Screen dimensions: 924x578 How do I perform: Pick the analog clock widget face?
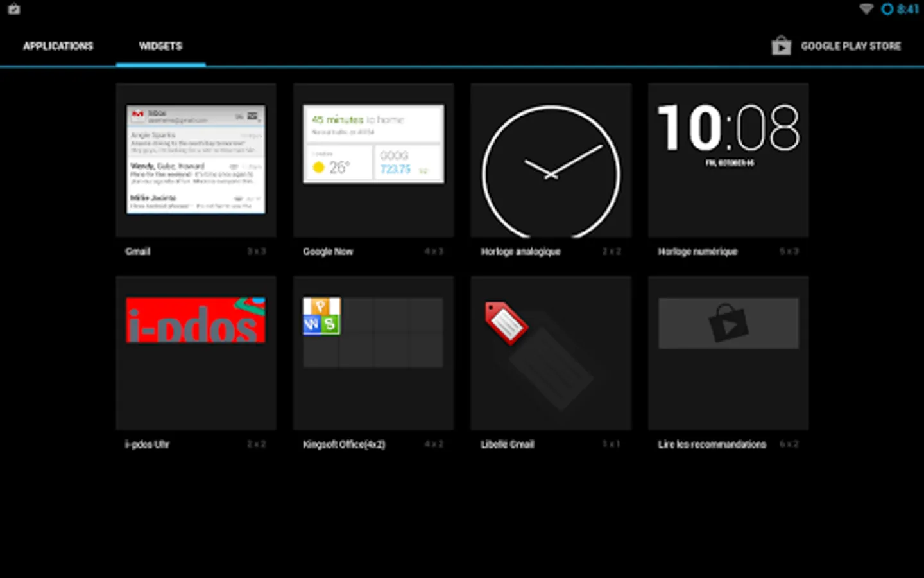tap(551, 171)
